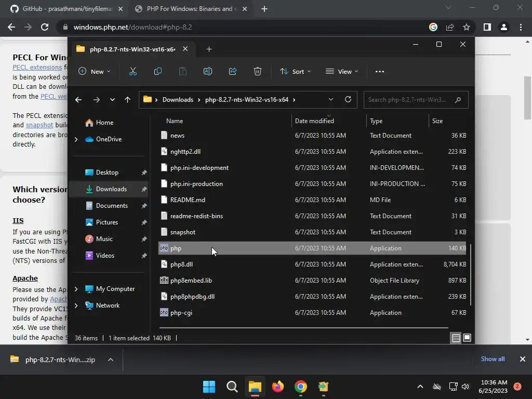
Task: Close the php-8.2.7 Explorer tab
Action: pyautogui.click(x=185, y=49)
